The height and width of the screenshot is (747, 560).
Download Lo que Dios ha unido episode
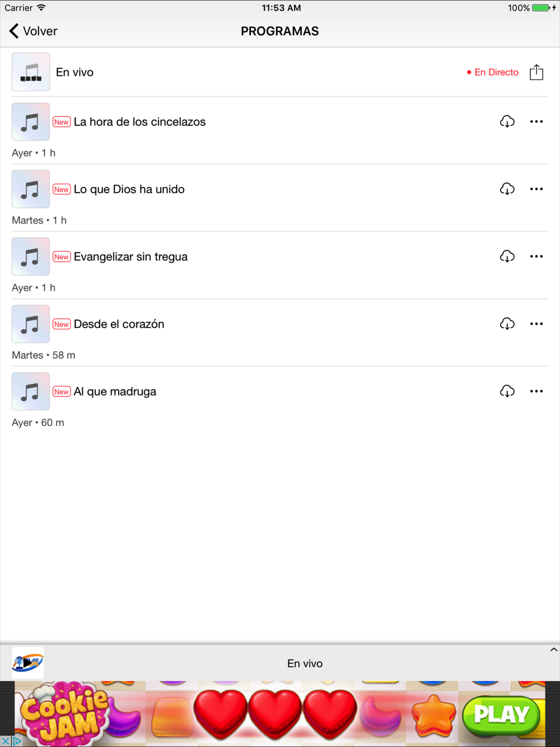click(507, 189)
